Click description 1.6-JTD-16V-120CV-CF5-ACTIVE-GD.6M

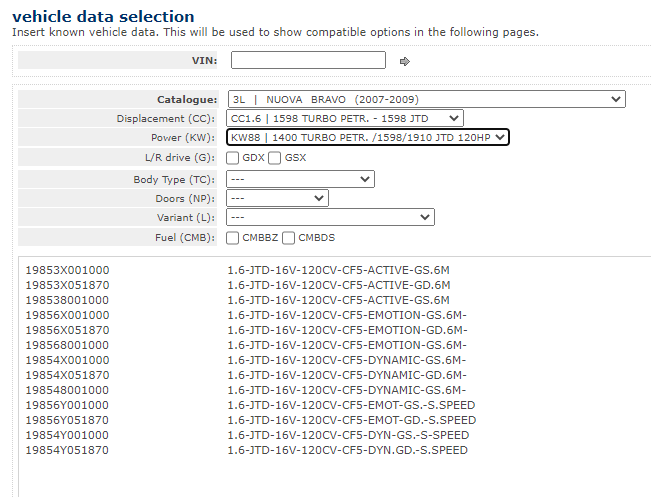(x=339, y=285)
